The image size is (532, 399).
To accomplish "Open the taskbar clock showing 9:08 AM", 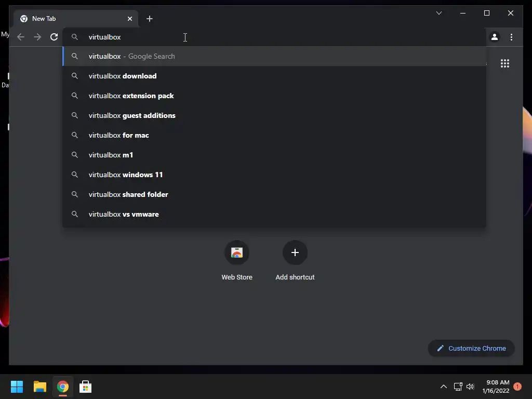I will pyautogui.click(x=496, y=387).
